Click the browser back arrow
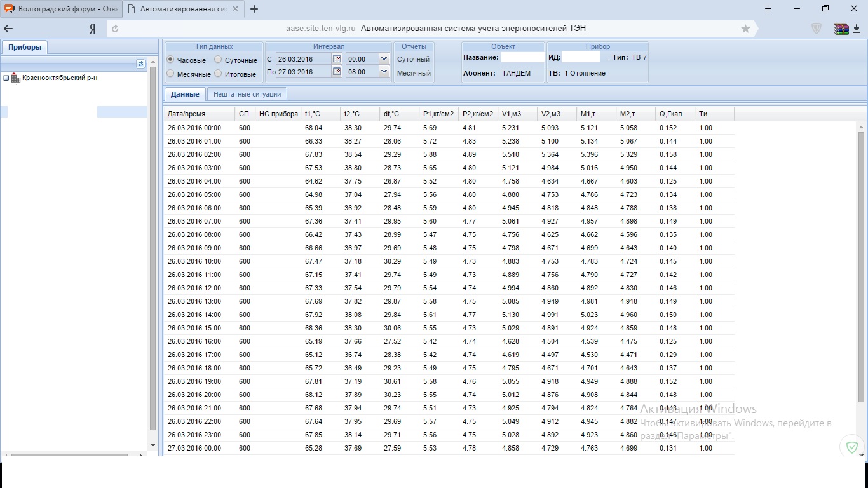 (x=9, y=29)
